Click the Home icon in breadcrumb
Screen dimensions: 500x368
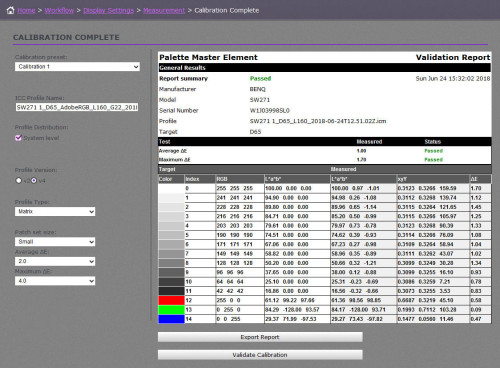tap(11, 10)
